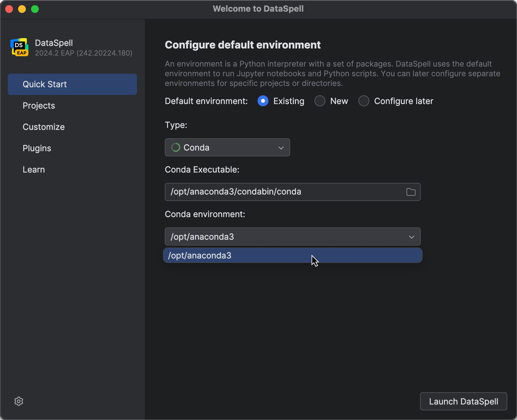The image size is (517, 420).
Task: Select the Configure later option
Action: tap(364, 101)
